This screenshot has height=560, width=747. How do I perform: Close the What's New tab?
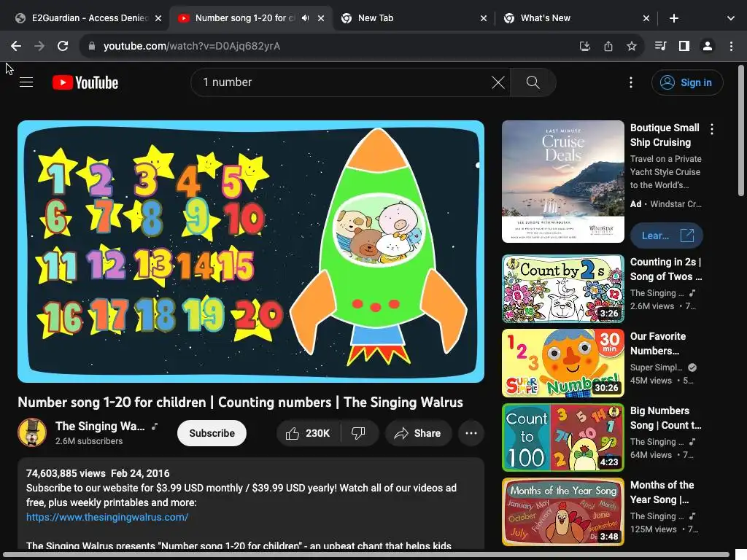click(x=646, y=18)
